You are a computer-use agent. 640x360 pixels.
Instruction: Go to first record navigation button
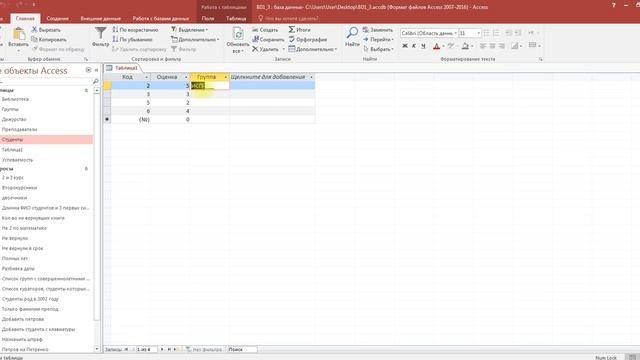[x=127, y=349]
